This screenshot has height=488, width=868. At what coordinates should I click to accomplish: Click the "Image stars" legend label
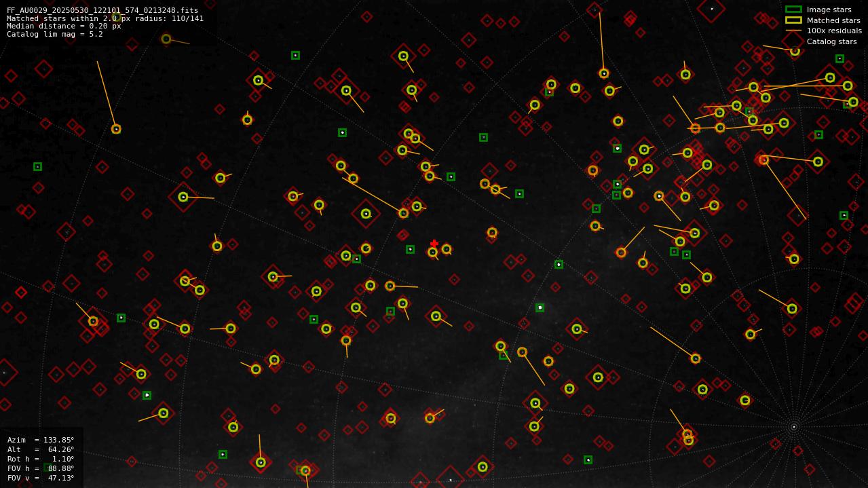pyautogui.click(x=829, y=10)
